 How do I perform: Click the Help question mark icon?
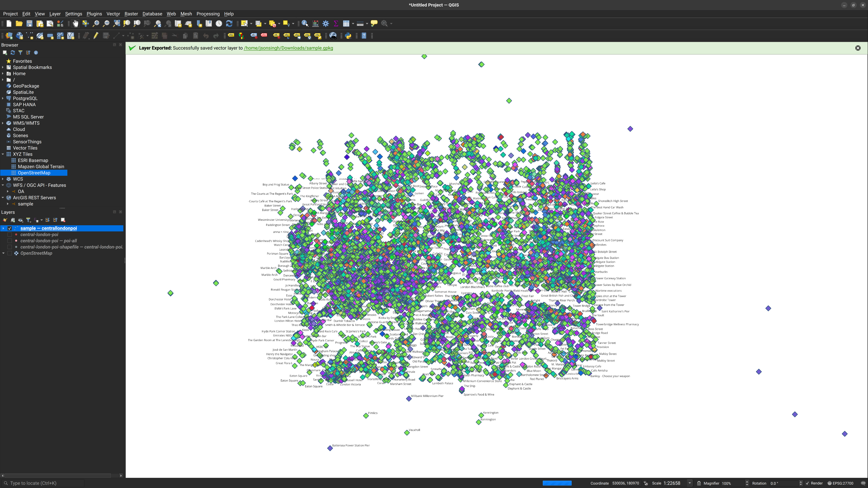364,36
